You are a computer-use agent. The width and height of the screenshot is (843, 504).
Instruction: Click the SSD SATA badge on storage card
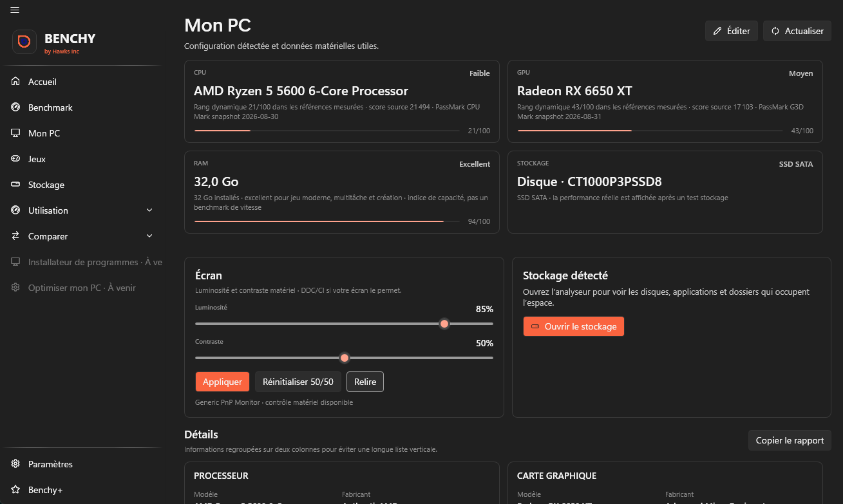tap(796, 164)
